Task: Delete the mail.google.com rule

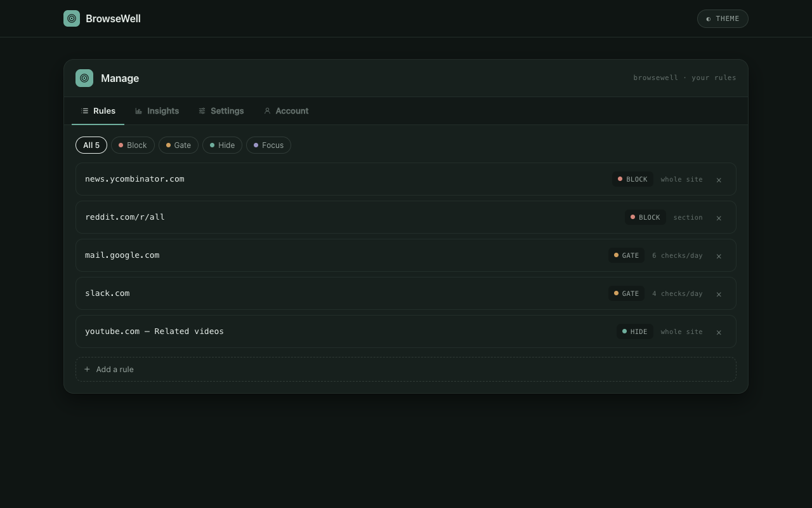Action: [719, 256]
